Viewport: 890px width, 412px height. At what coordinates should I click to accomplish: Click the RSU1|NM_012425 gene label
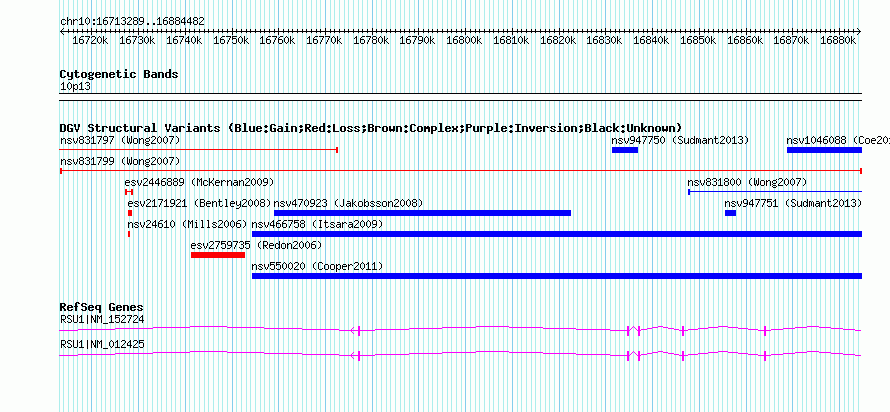[102, 344]
